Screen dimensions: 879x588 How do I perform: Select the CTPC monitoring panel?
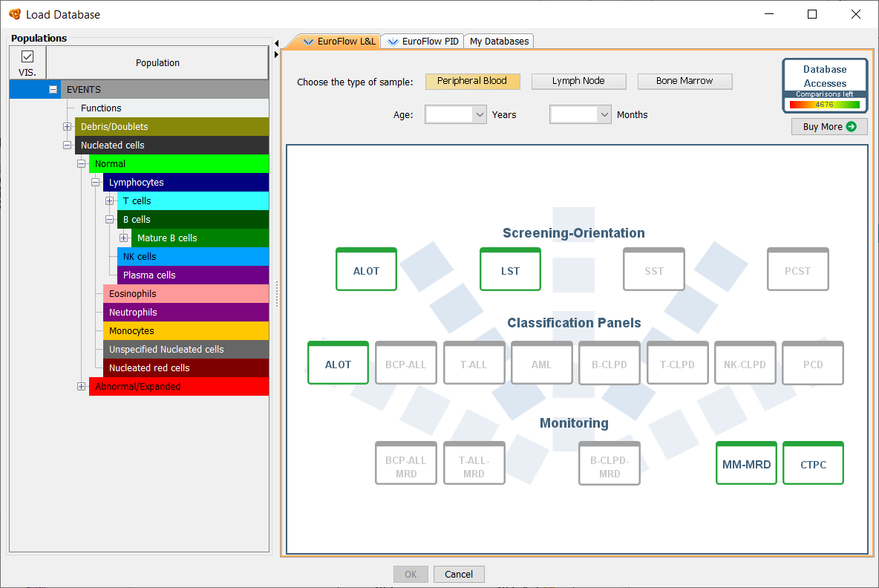coord(813,463)
